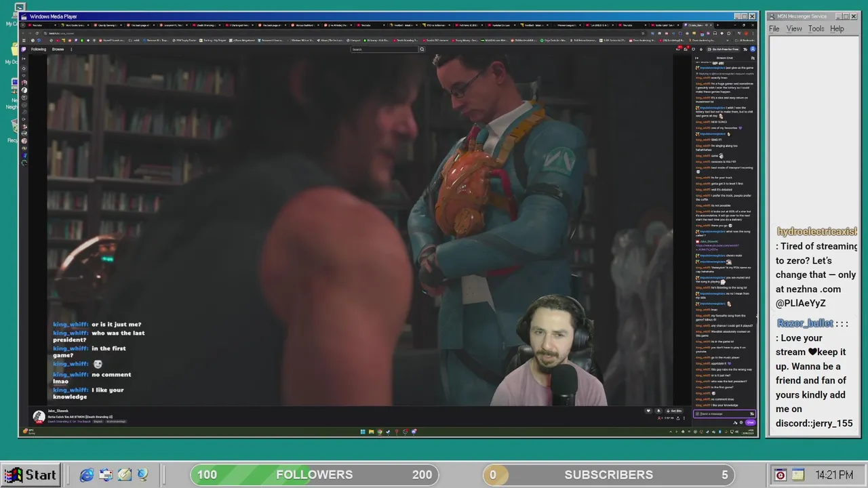The width and height of the screenshot is (868, 488).
Task: Click the Twitch logo home icon
Action: click(24, 49)
